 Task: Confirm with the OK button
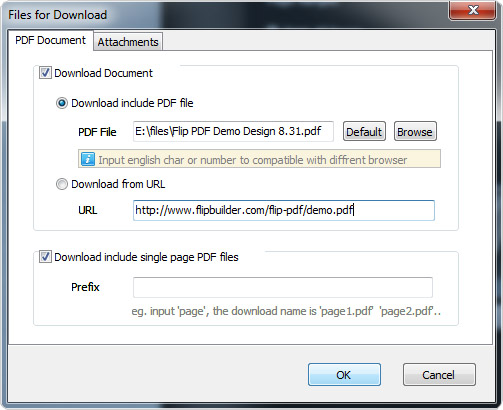[x=344, y=375]
